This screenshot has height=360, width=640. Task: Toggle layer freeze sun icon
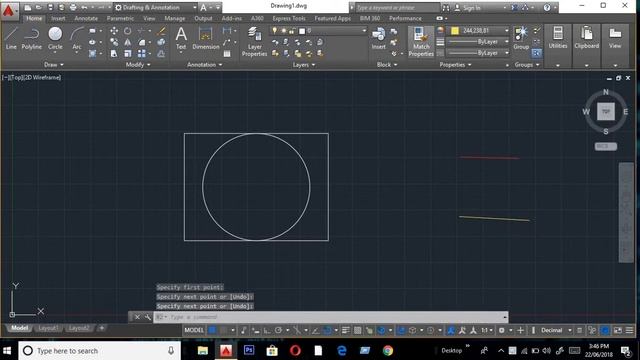(283, 31)
